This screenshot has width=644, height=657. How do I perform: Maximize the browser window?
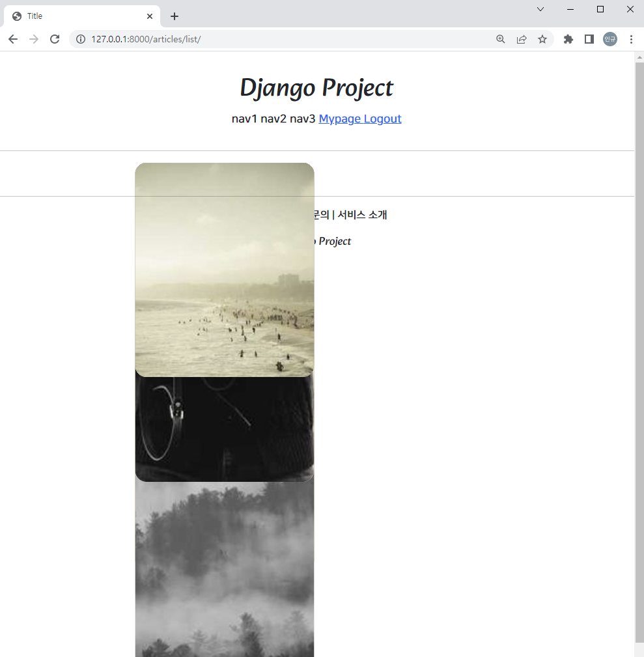point(600,9)
